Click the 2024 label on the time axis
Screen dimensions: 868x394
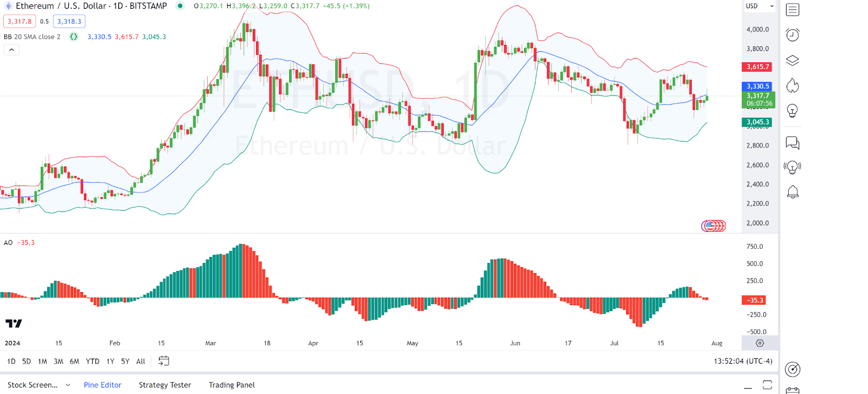tap(12, 343)
